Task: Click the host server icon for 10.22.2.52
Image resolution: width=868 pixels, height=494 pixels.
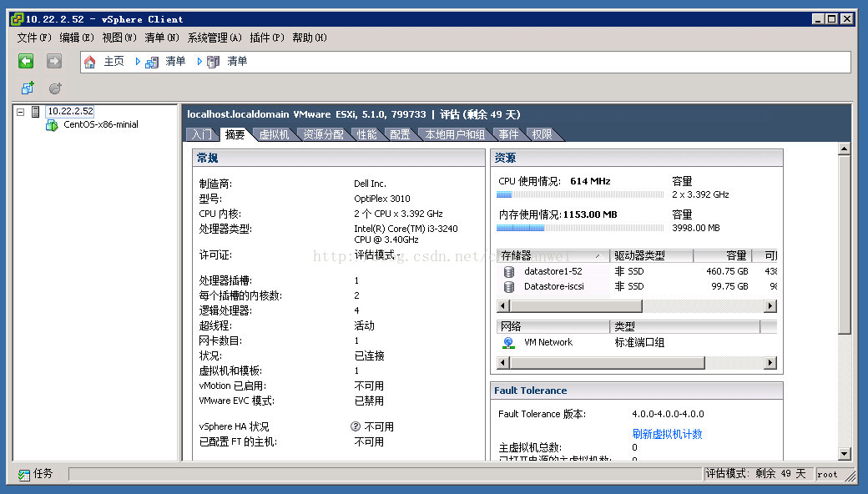Action: click(x=35, y=112)
